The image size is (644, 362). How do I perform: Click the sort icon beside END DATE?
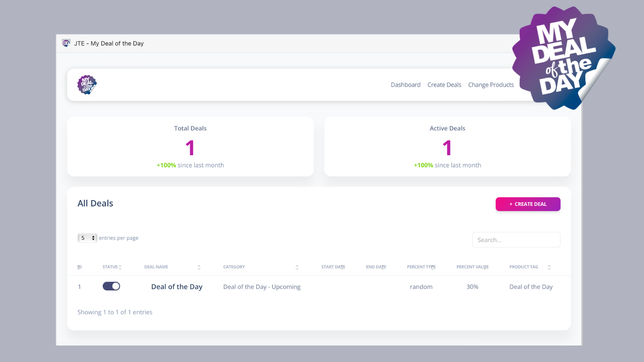click(x=384, y=267)
